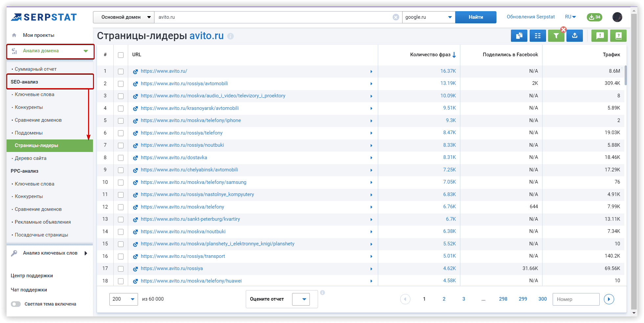644x323 pixels.
Task: Tick checkbox for row 18 moskva/telefony/huawei
Action: coord(121,281)
